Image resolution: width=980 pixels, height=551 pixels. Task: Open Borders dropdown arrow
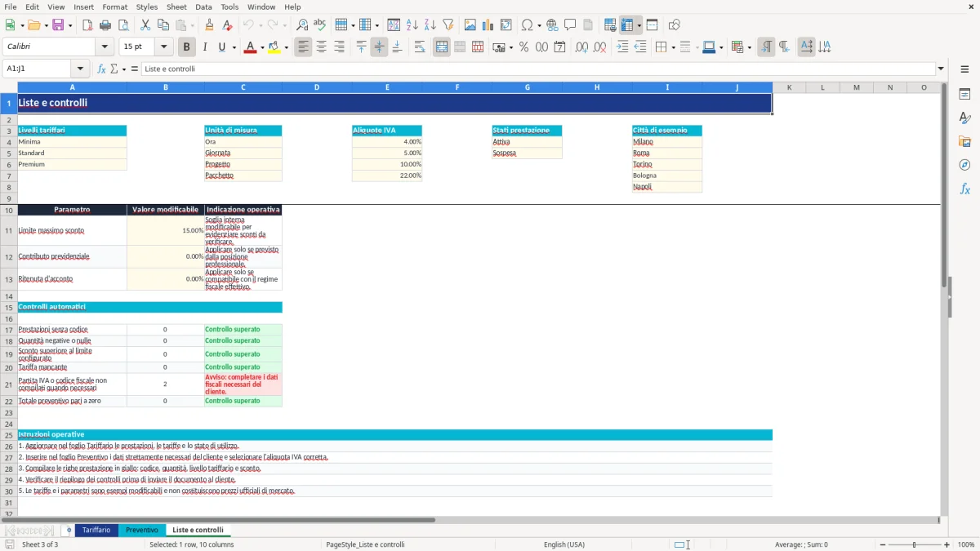click(672, 47)
